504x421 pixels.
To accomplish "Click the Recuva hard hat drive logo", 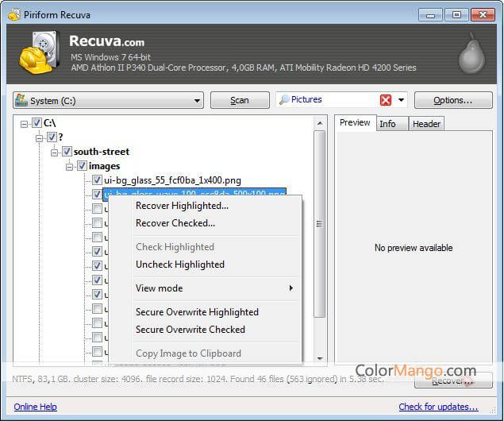I will click(37, 55).
